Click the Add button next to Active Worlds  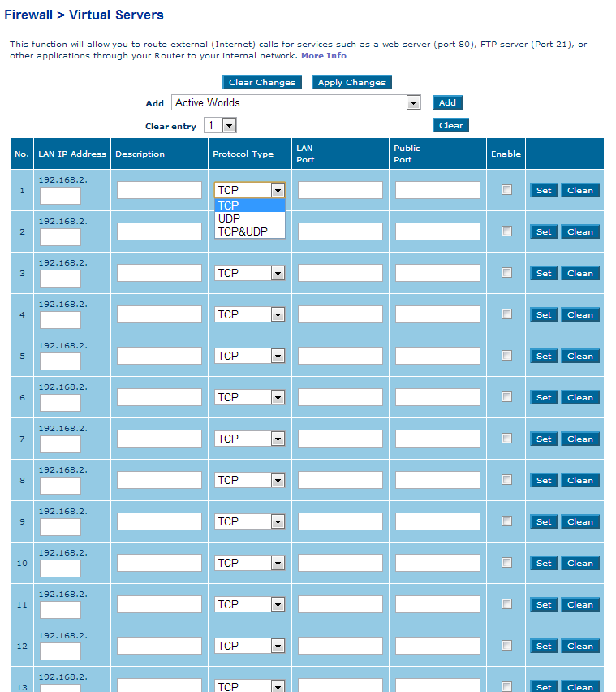(447, 103)
